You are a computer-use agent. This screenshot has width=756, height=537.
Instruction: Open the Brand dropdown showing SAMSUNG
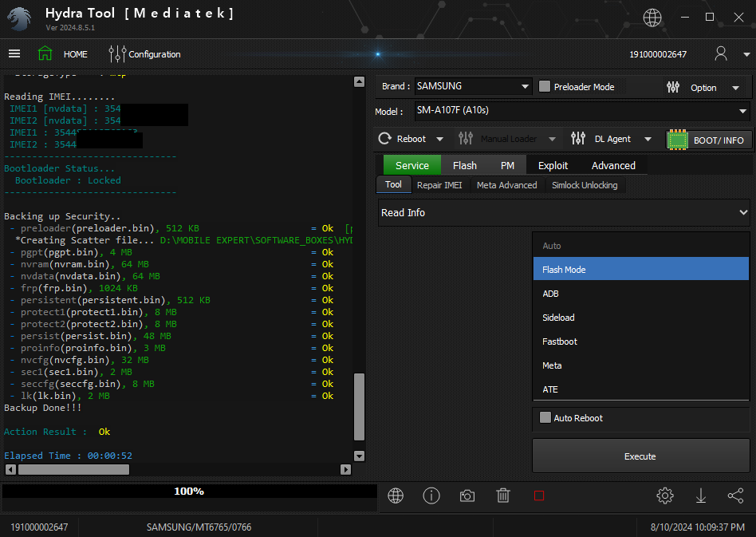click(x=473, y=86)
